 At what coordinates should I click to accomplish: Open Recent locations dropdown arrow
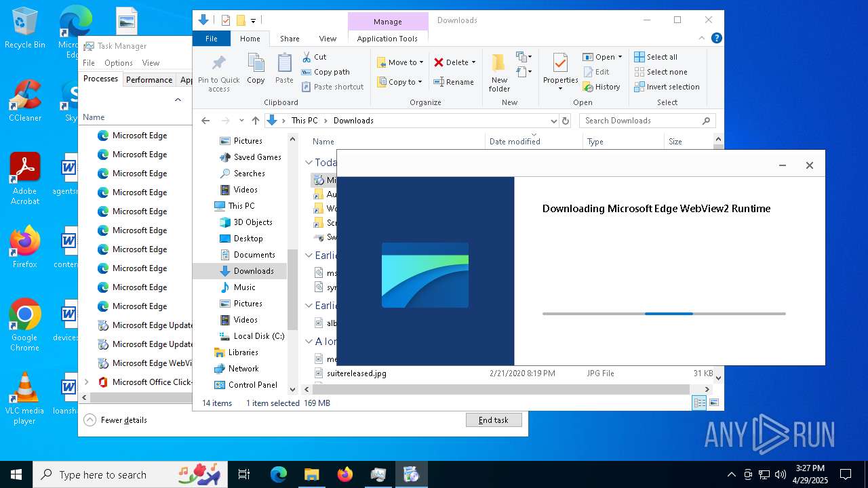coord(241,121)
